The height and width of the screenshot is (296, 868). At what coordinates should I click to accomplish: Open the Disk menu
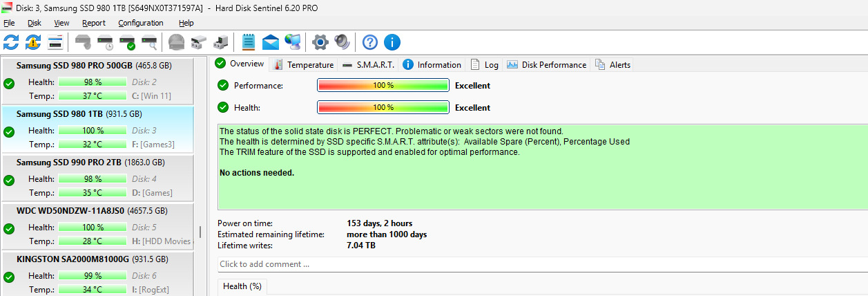pyautogui.click(x=35, y=23)
